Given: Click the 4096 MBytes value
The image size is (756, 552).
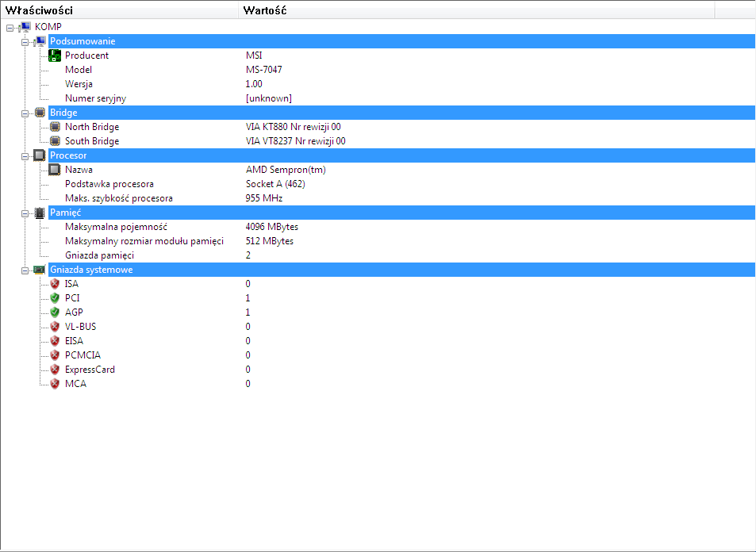Looking at the screenshot, I should coord(272,227).
